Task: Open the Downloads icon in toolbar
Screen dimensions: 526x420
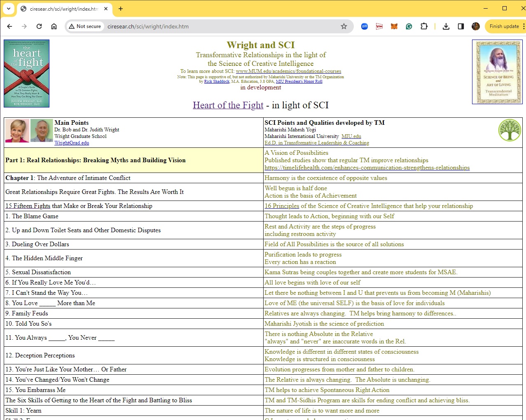Action: click(446, 26)
